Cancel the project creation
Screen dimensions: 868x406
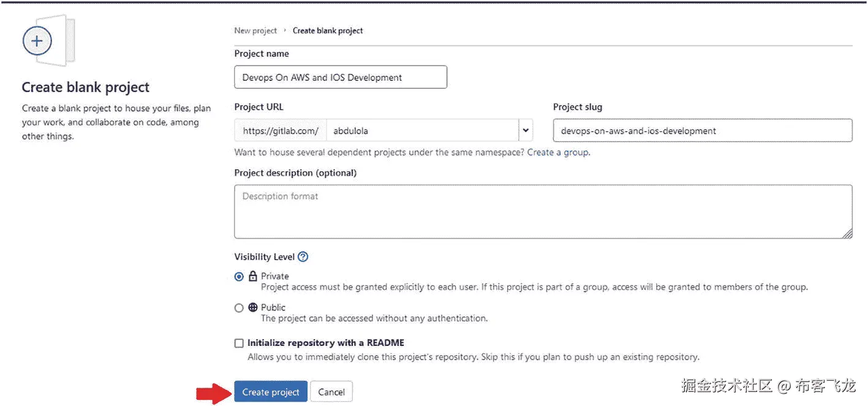pyautogui.click(x=331, y=392)
